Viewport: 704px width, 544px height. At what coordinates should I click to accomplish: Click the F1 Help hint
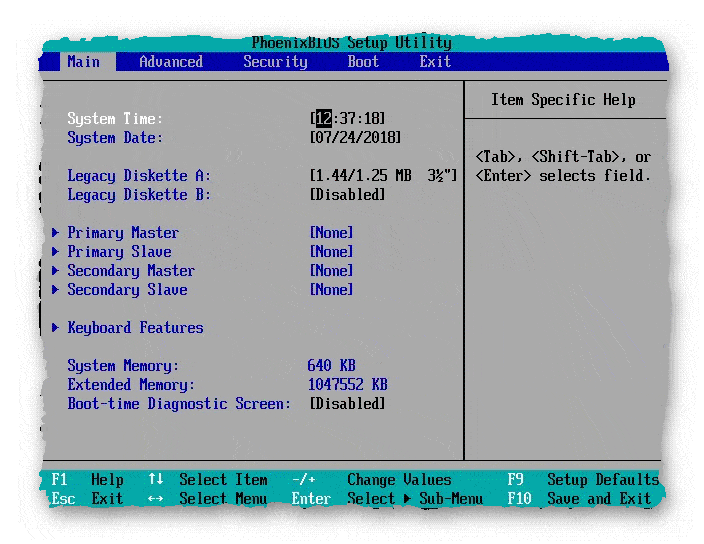(x=88, y=480)
